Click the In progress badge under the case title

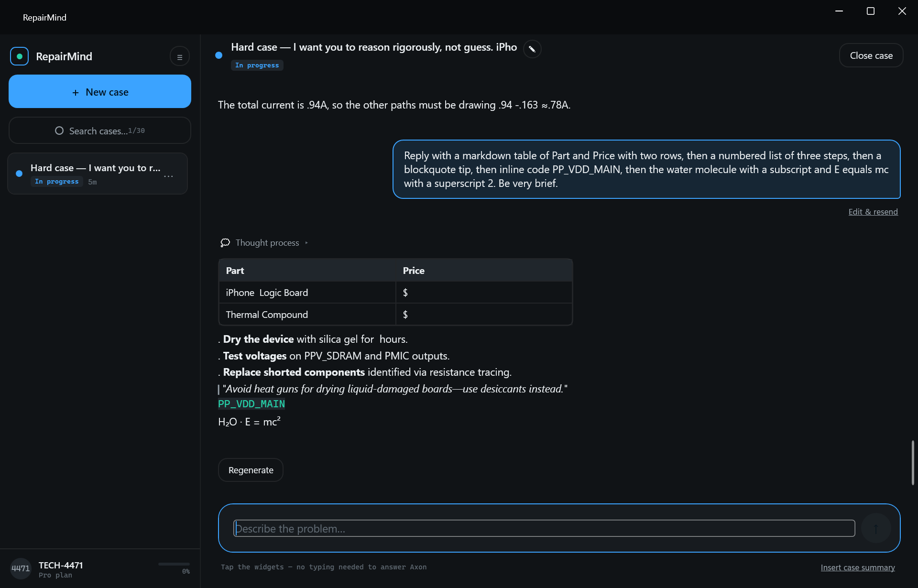[257, 65]
